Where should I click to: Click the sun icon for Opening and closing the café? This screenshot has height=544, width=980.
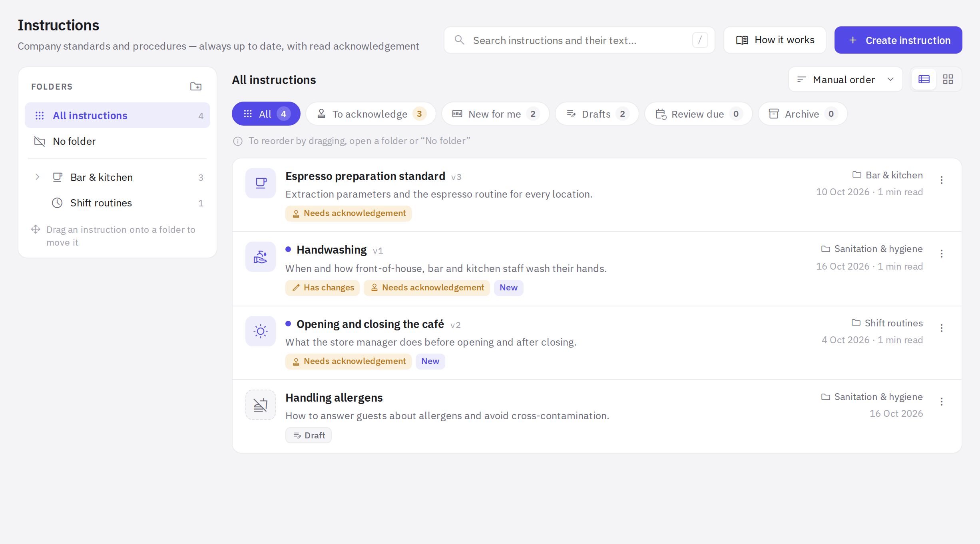click(261, 331)
